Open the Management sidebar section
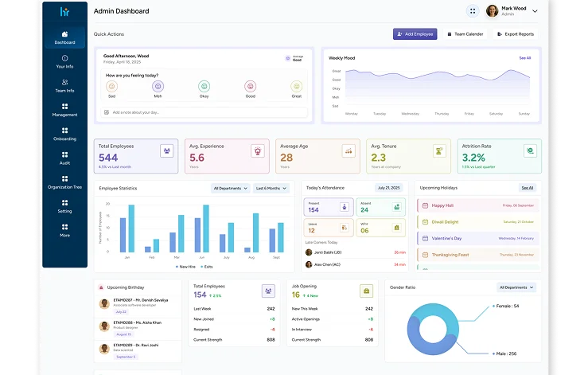The height and width of the screenshot is (375, 588). (65, 110)
